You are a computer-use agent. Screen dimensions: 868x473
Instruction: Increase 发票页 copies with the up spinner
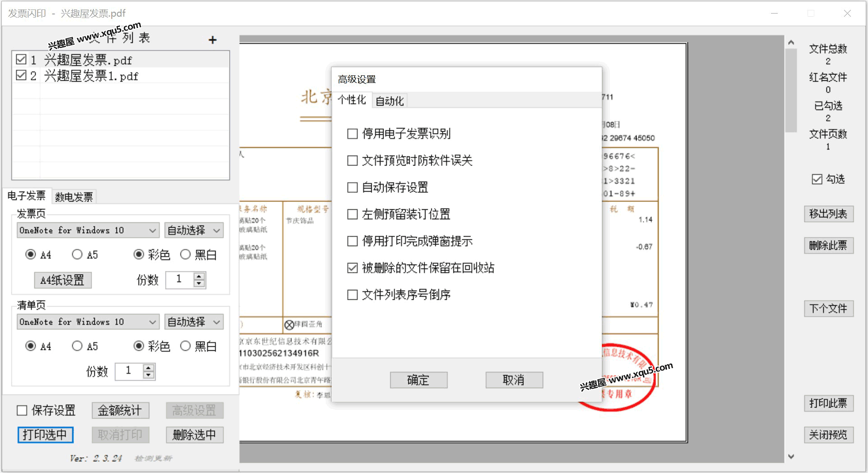tap(199, 276)
